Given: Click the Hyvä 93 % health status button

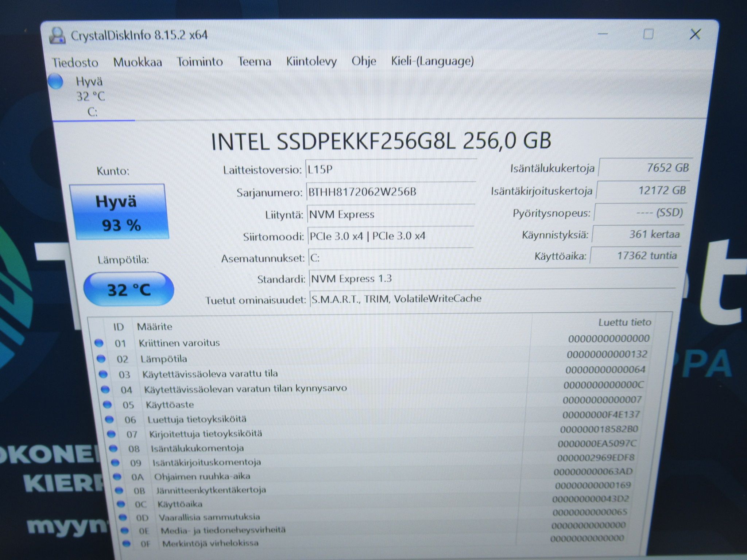Looking at the screenshot, I should (119, 212).
